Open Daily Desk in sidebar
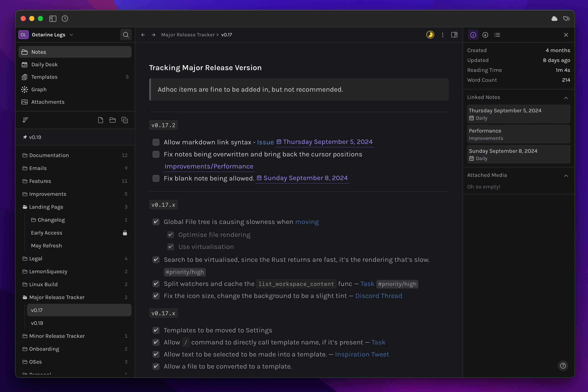 pyautogui.click(x=44, y=65)
